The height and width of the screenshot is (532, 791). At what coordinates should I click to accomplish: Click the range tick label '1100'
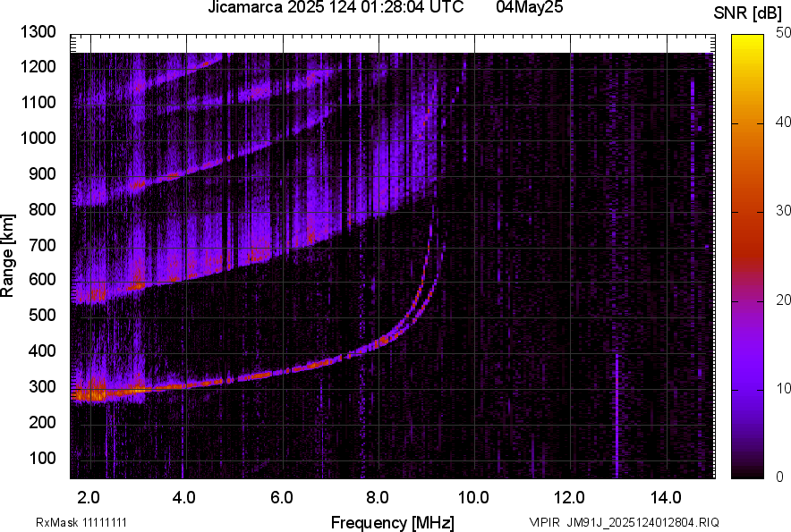[x=38, y=102]
